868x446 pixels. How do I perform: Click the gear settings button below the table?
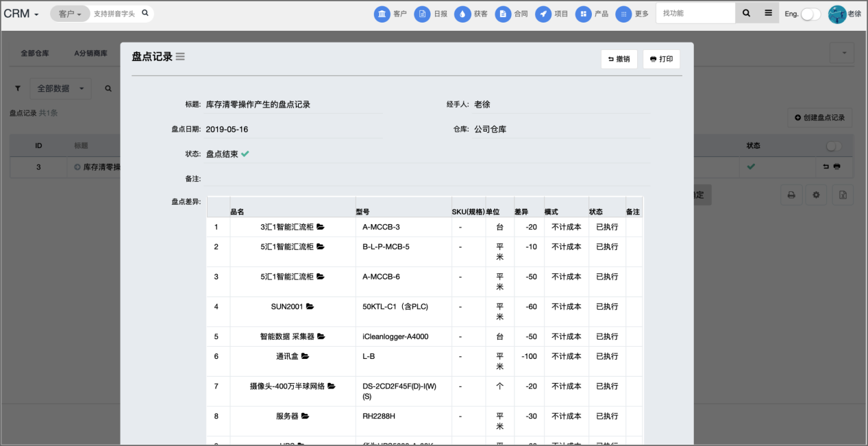pyautogui.click(x=816, y=195)
